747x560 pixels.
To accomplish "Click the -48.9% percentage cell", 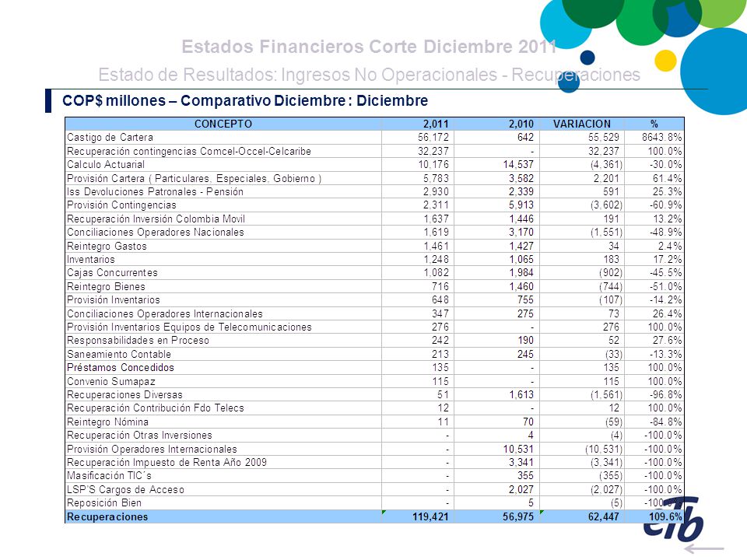I will 665,233.
